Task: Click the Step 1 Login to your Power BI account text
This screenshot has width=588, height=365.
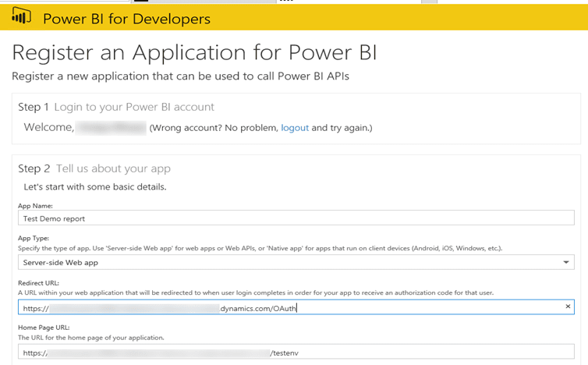Action: point(116,107)
